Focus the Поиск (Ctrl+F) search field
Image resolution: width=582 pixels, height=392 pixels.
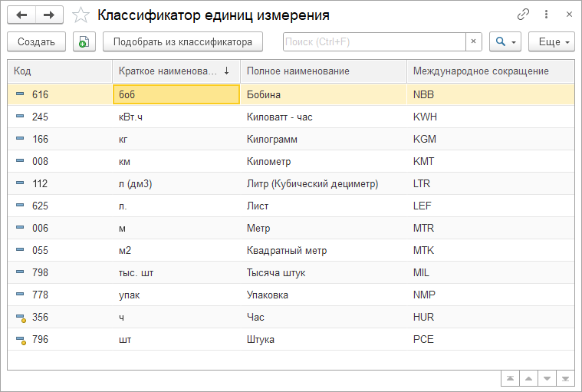[x=373, y=42]
